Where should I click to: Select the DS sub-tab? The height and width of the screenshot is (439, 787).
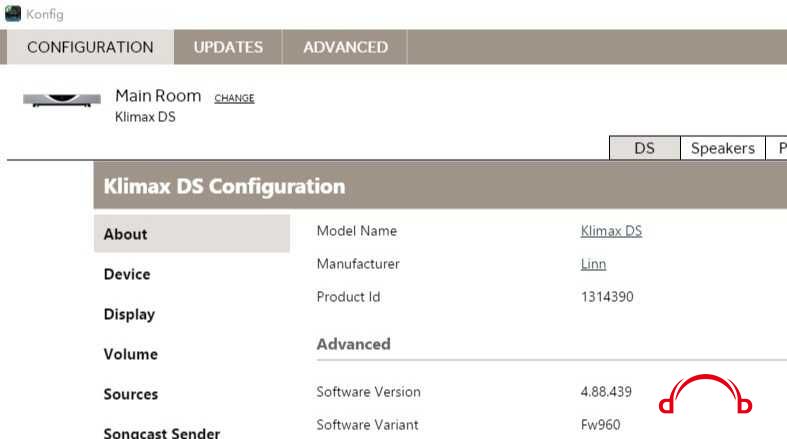click(644, 148)
